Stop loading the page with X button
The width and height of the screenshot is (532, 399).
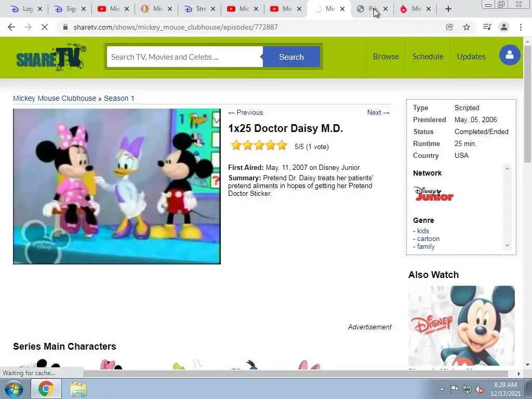click(x=45, y=27)
